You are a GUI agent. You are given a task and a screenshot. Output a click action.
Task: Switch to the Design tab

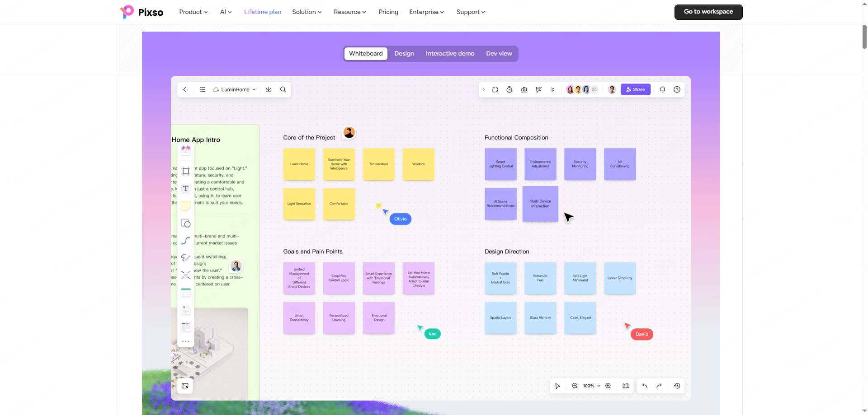tap(404, 54)
